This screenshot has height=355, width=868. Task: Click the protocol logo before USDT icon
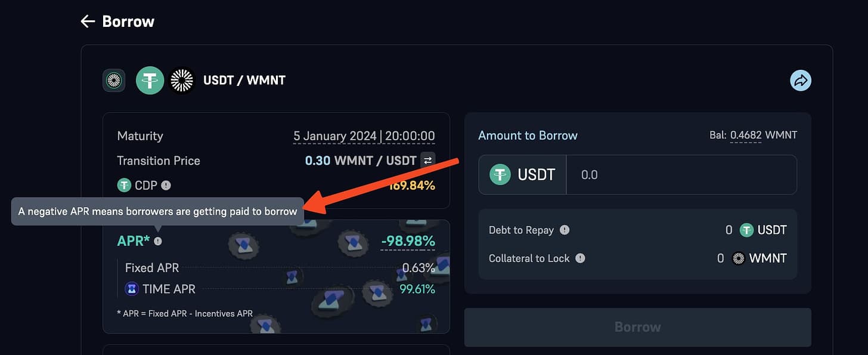pyautogui.click(x=114, y=80)
